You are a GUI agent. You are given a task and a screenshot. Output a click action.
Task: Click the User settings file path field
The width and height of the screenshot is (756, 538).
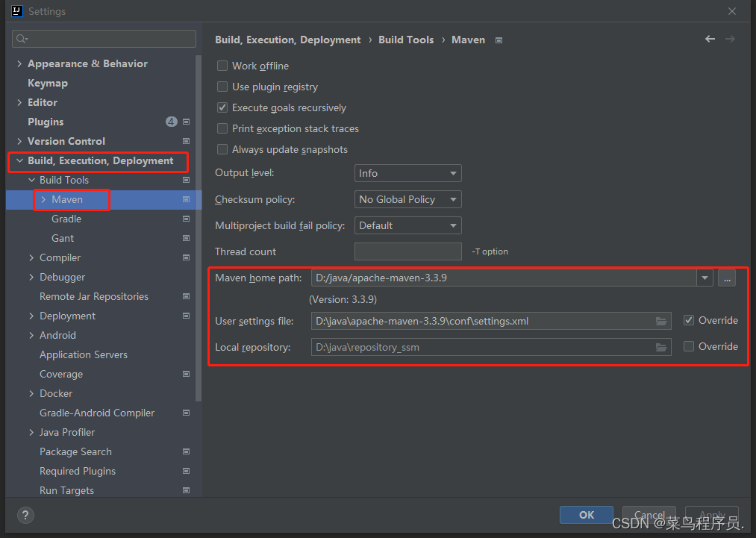point(491,321)
